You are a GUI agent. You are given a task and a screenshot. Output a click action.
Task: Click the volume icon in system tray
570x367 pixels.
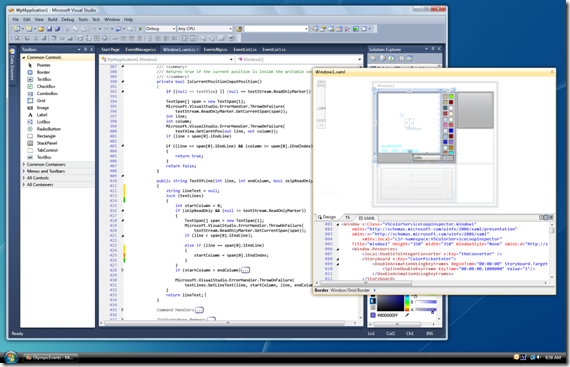(x=538, y=358)
